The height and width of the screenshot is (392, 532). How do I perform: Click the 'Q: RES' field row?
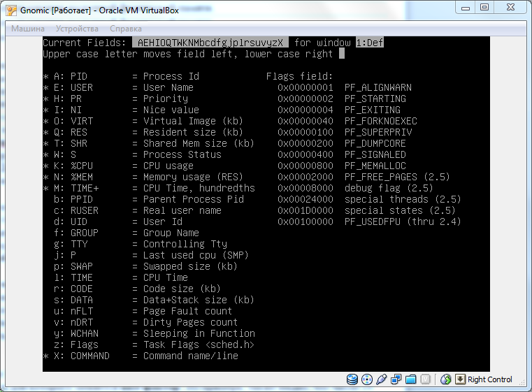143,132
